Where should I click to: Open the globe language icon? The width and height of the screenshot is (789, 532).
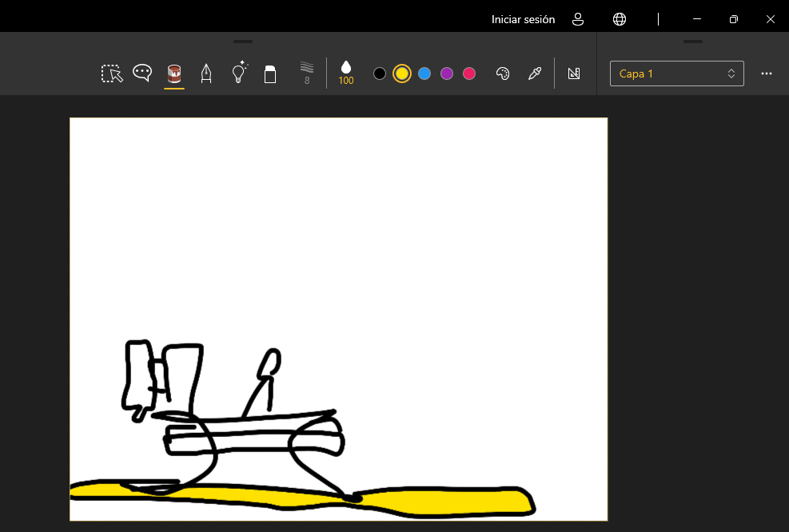coord(620,19)
